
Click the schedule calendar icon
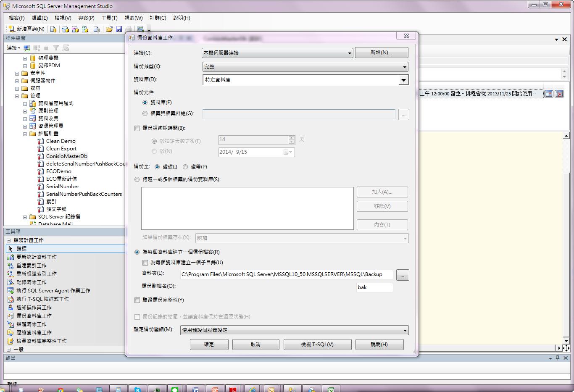click(x=548, y=94)
